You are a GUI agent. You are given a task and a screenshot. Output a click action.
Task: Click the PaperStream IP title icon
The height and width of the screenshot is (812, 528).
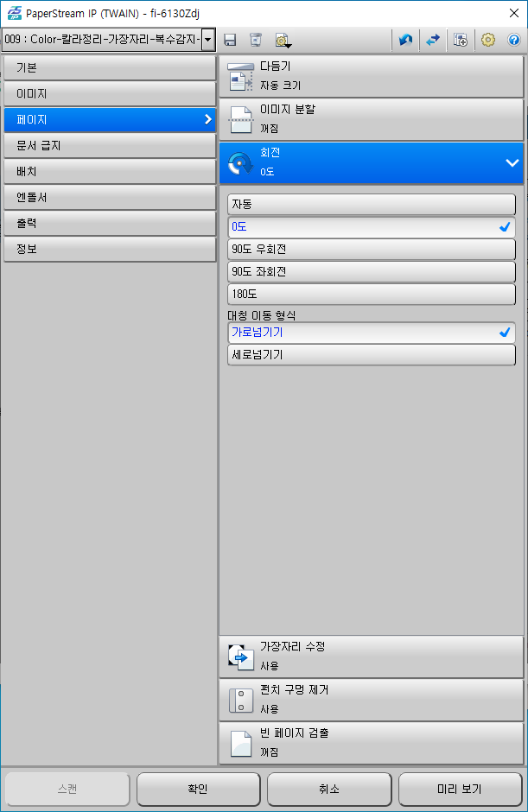(14, 13)
